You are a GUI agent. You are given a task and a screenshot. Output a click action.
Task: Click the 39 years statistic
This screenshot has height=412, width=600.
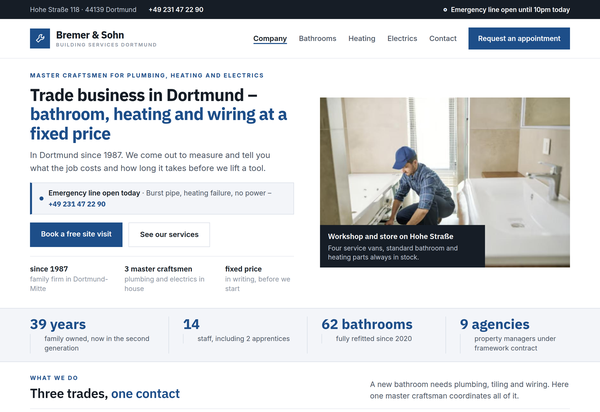coord(58,324)
